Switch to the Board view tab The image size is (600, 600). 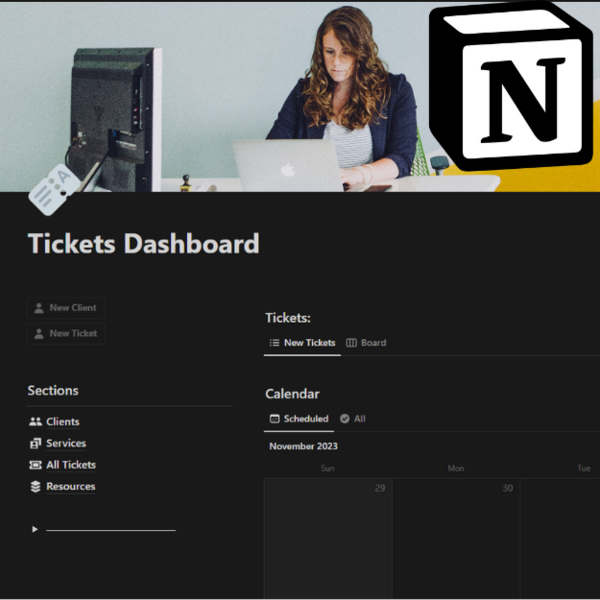click(x=366, y=343)
